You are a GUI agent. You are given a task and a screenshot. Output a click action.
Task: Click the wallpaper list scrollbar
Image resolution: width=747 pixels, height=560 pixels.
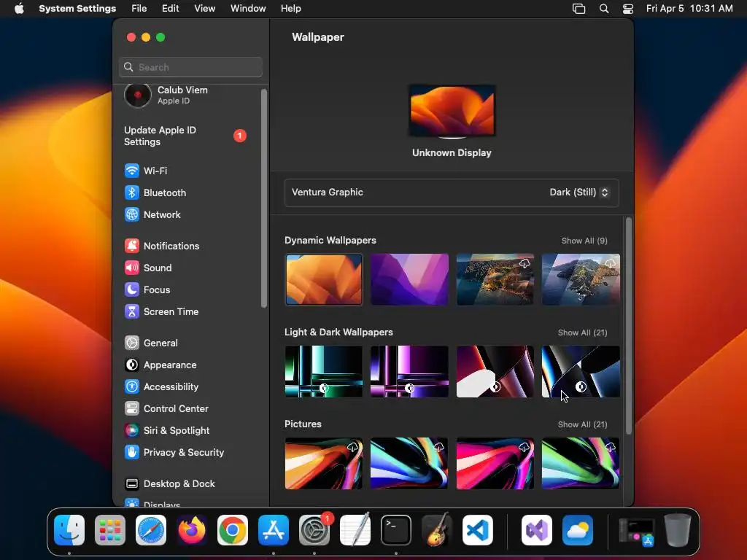(629, 326)
